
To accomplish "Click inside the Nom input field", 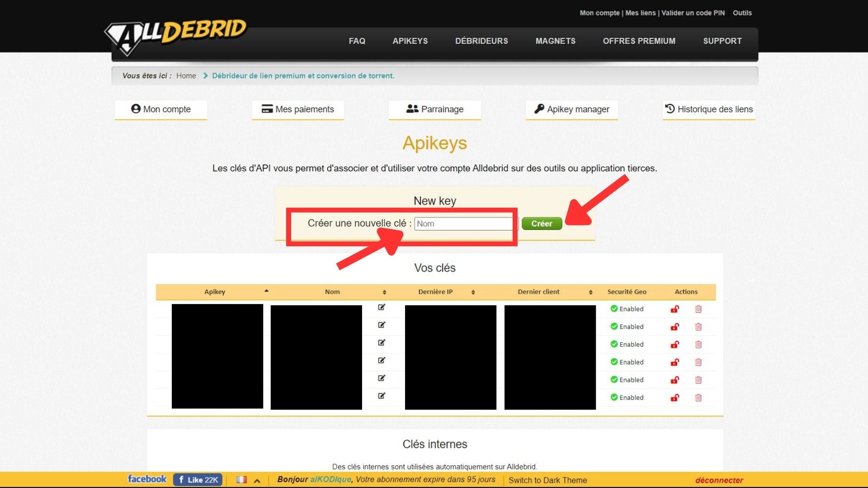I will coord(463,223).
